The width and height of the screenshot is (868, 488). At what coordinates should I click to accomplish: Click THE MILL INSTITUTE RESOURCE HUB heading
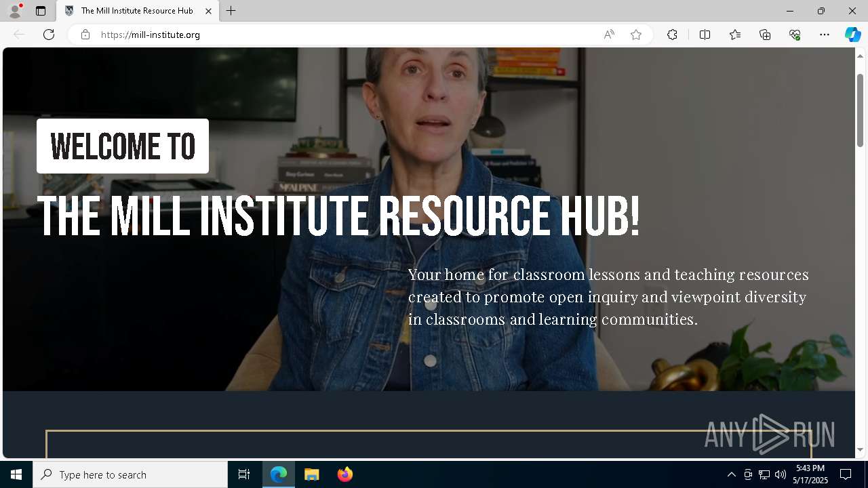(338, 217)
